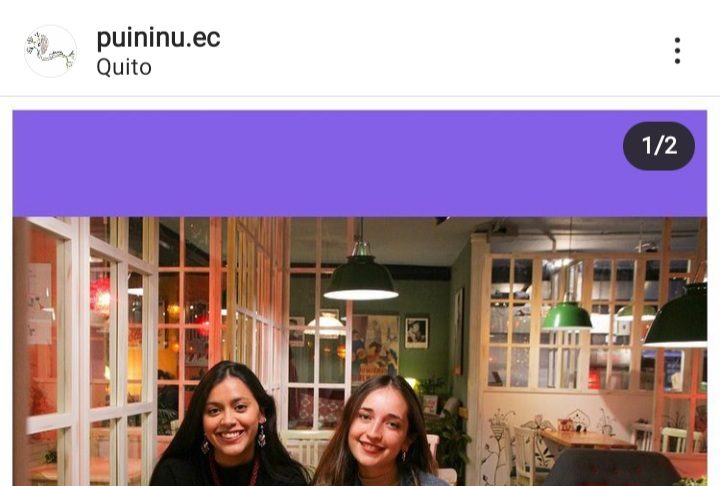Click the dark green hanging lamp at center
The image size is (720, 486).
point(361,278)
